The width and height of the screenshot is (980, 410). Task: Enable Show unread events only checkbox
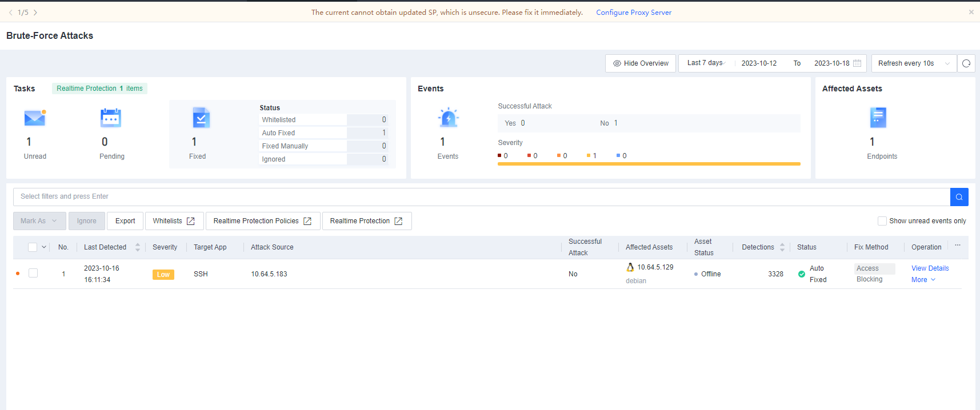click(x=882, y=221)
